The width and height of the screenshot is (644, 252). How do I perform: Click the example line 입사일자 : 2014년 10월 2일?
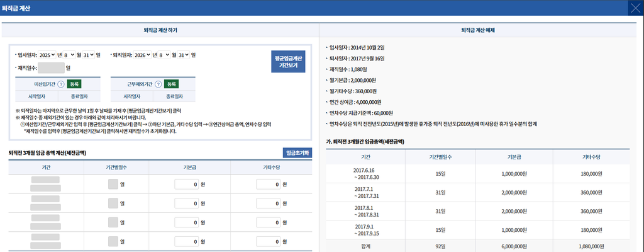click(357, 47)
